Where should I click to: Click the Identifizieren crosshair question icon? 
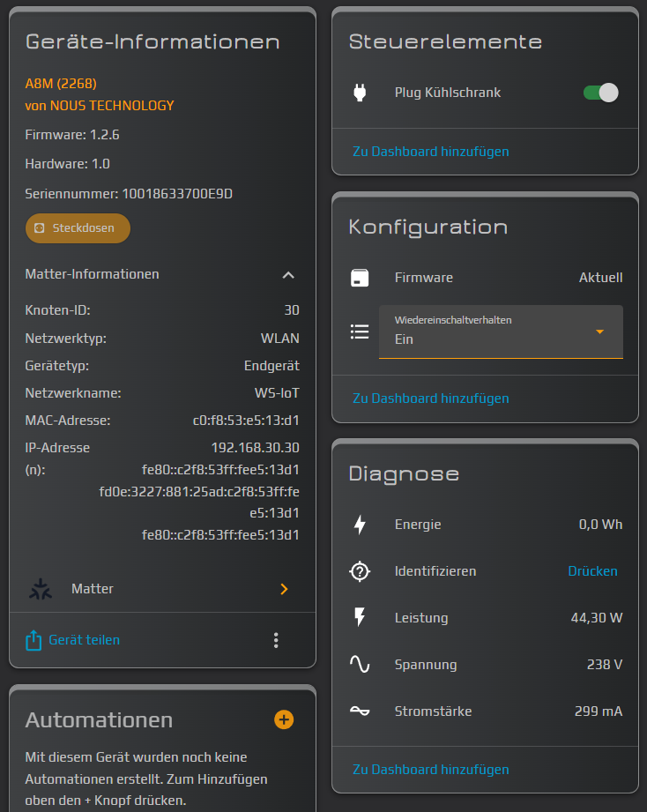click(360, 571)
